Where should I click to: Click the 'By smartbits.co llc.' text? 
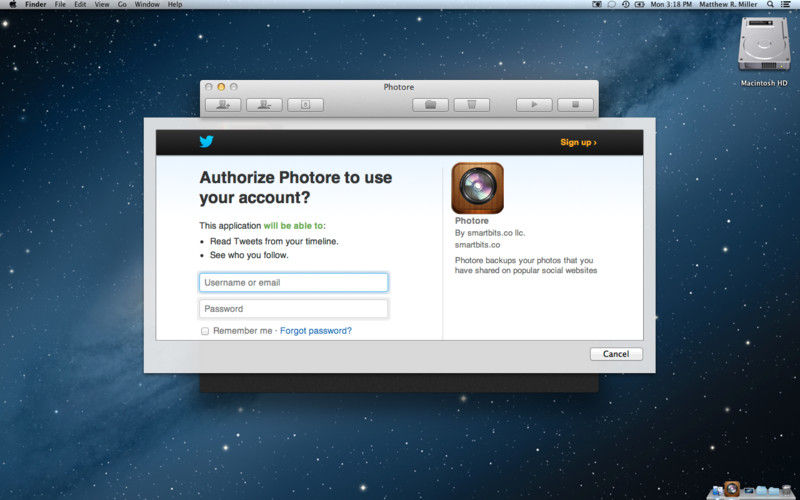pyautogui.click(x=490, y=233)
